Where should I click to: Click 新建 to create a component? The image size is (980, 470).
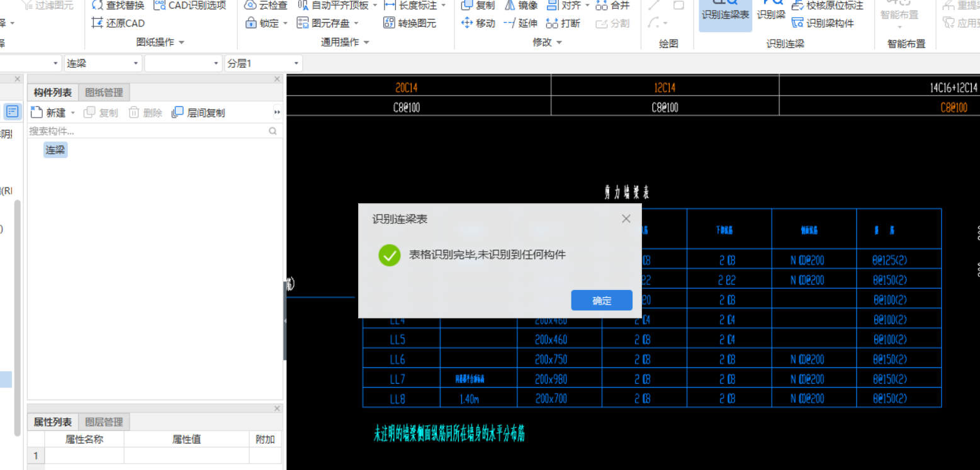[x=49, y=113]
